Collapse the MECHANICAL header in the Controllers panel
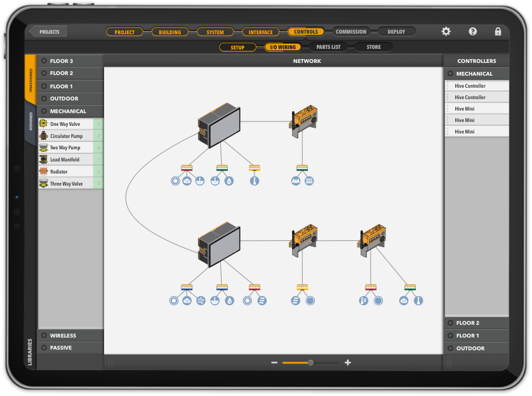The image size is (532, 396). click(x=476, y=73)
